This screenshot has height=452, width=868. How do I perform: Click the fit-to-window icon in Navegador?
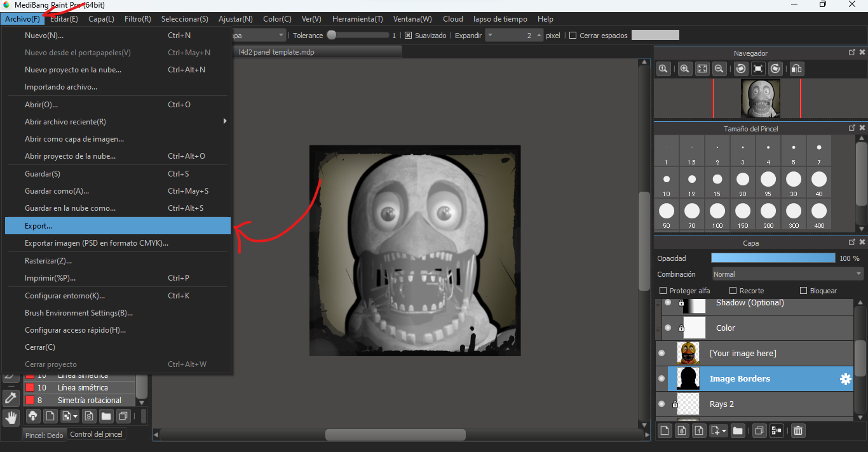coord(702,69)
